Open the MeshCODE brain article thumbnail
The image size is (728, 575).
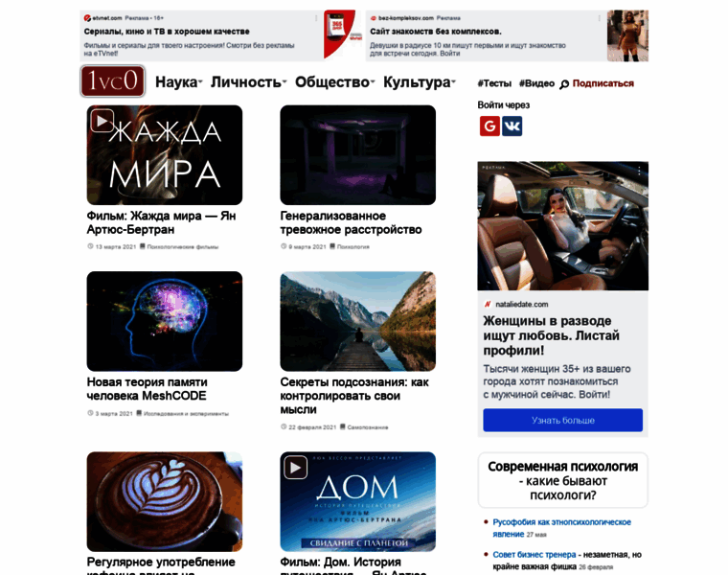point(165,321)
